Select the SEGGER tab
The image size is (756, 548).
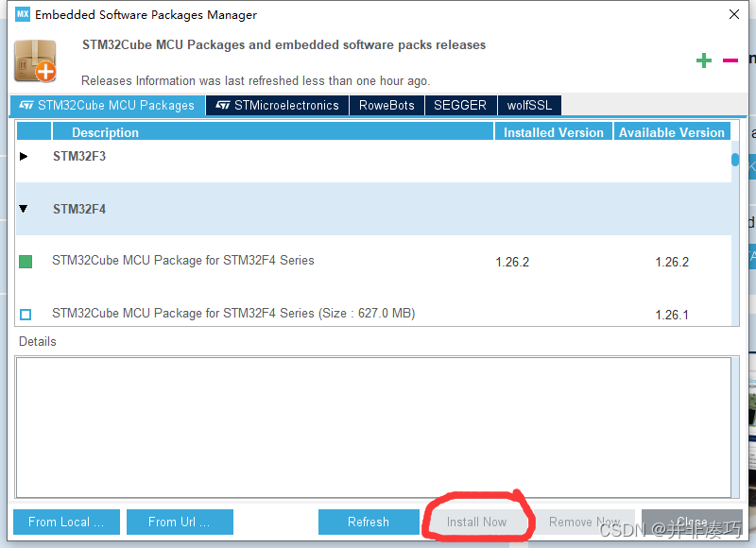(460, 105)
